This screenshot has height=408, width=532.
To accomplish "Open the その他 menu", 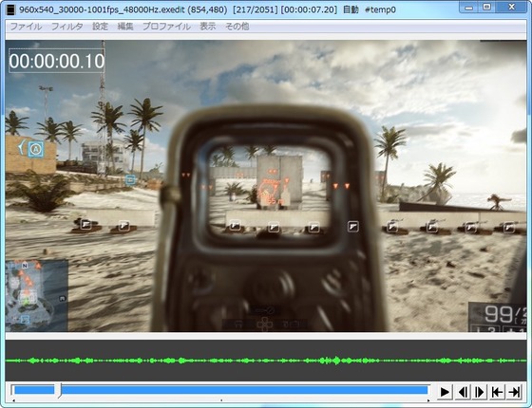I will pos(237,27).
